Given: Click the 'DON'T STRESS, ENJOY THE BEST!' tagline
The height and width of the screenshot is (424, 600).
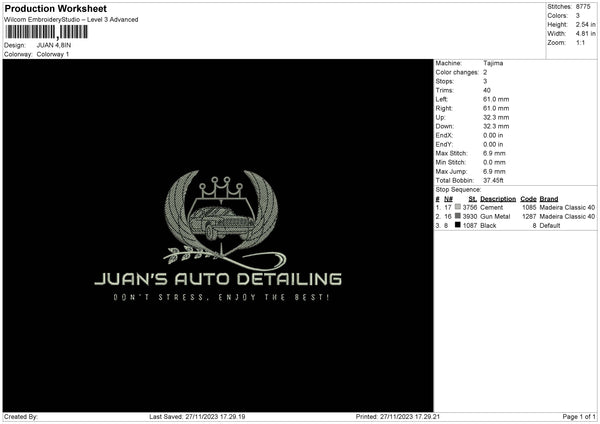Looking at the screenshot, I should [x=221, y=297].
